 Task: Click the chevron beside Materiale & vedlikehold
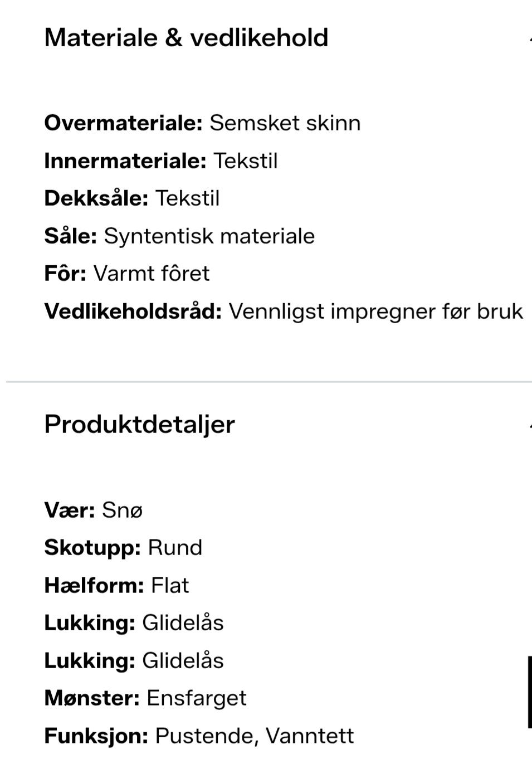(529, 38)
